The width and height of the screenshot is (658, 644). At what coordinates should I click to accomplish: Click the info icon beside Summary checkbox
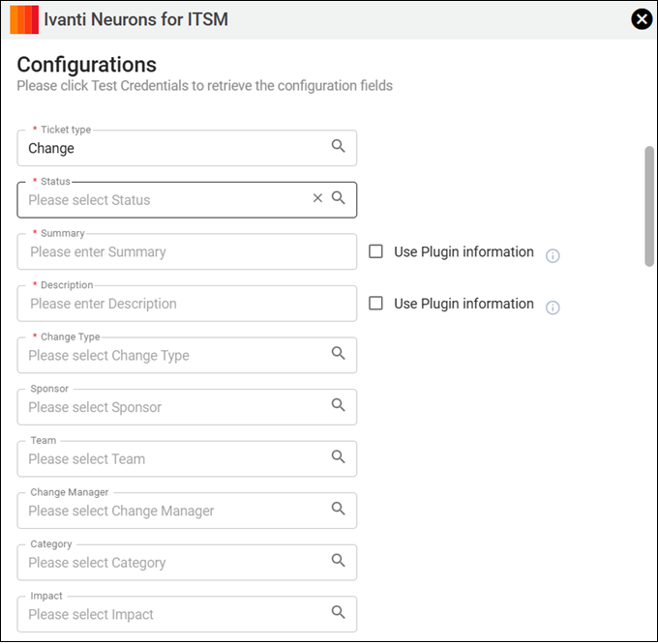click(553, 256)
